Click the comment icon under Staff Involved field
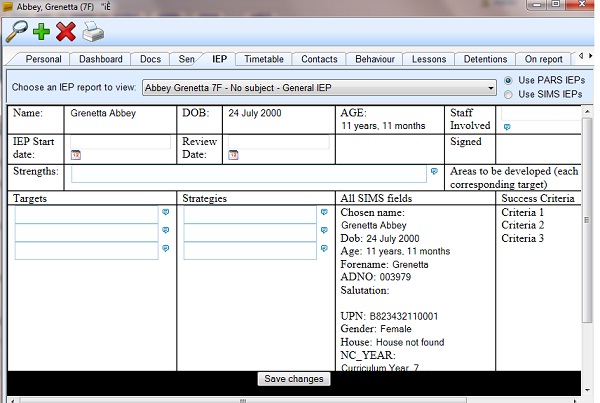Viewport: 600px width, 403px height. pos(507,127)
